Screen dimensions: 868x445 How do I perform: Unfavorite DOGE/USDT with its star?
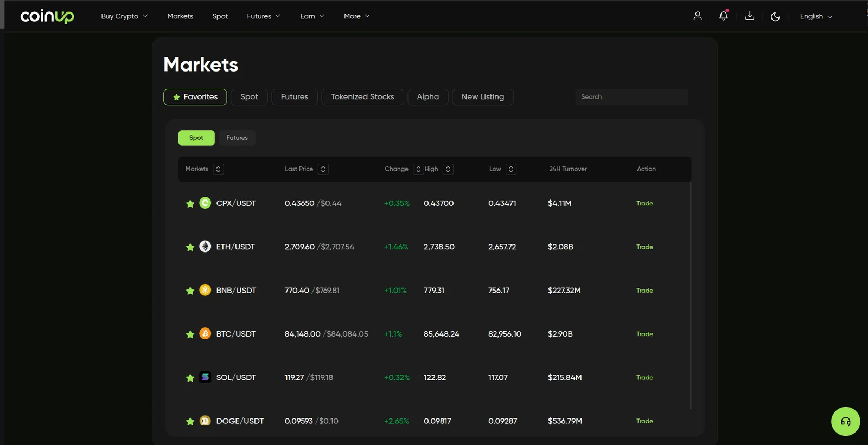point(190,422)
